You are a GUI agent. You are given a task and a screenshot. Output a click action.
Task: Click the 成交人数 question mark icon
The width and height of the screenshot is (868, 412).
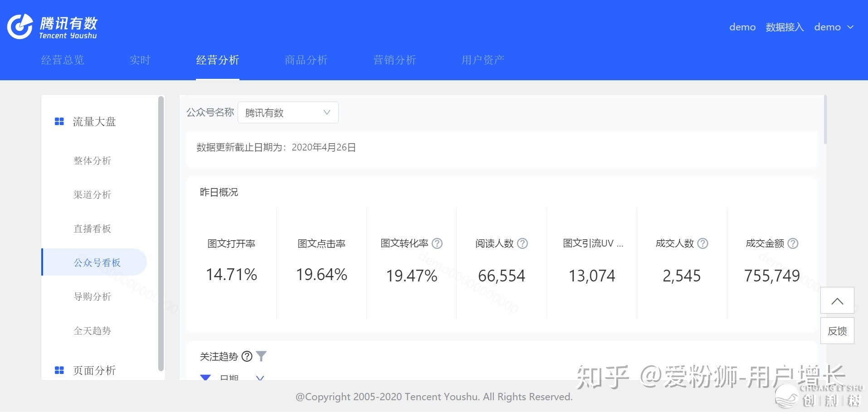click(702, 243)
